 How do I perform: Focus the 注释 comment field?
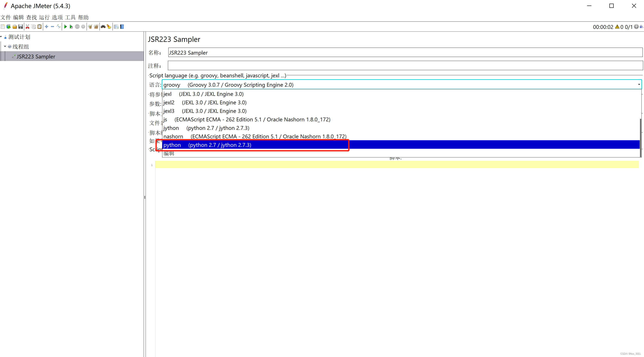pos(405,66)
